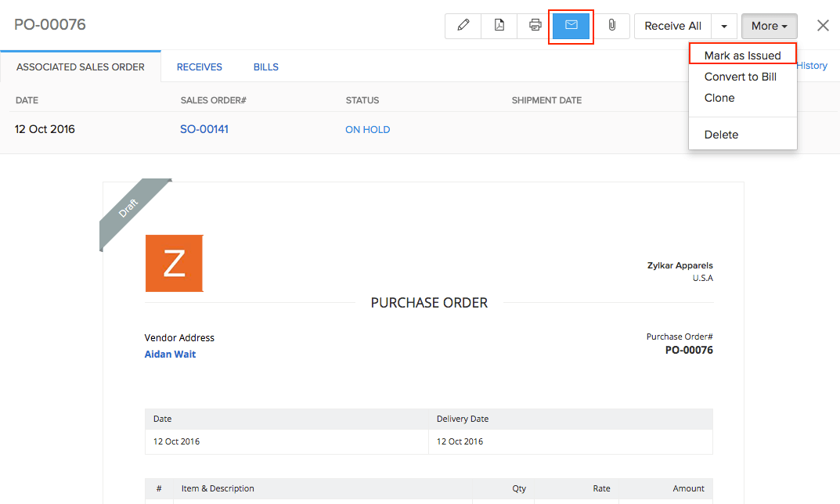Switch to the RECEIVES tab

199,67
